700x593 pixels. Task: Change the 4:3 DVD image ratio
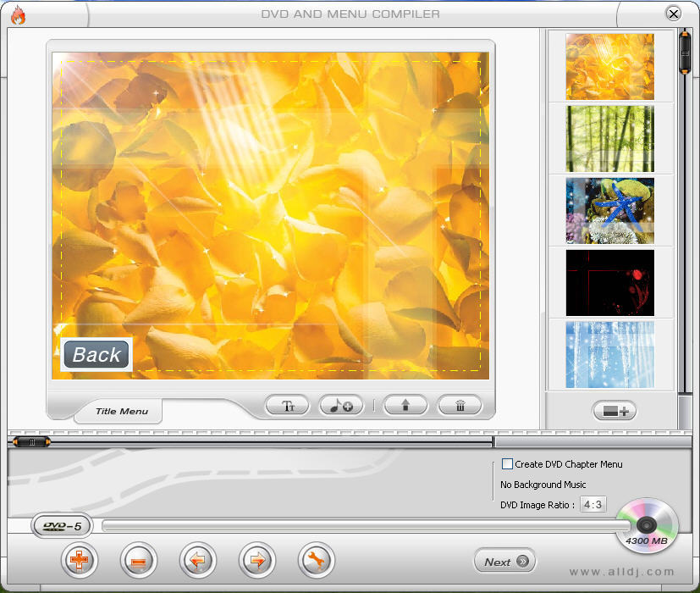coord(593,505)
